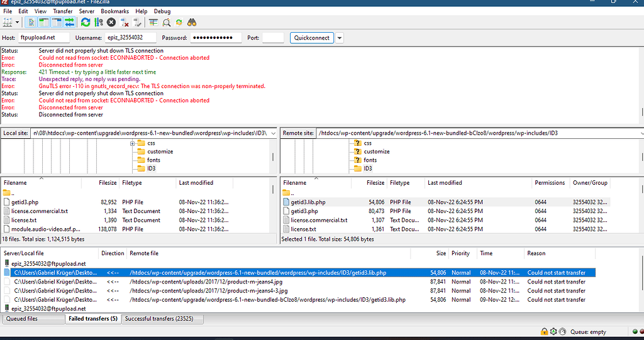The image size is (644, 340).
Task: Open the Quickconnect history dropdown arrow
Action: [x=340, y=38]
